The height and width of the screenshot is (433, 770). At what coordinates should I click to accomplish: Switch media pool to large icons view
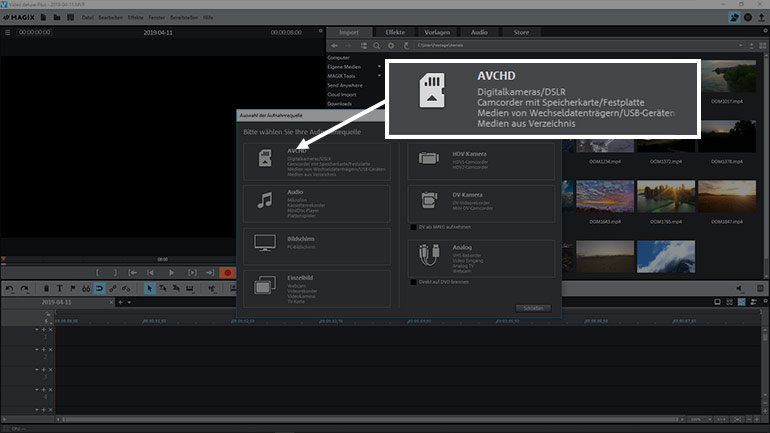[763, 46]
